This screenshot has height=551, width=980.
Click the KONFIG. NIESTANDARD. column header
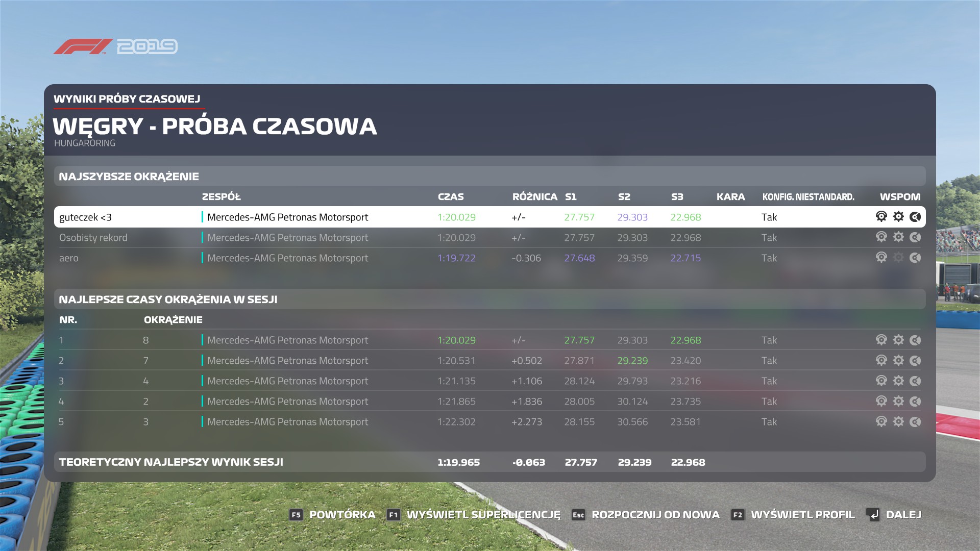pos(808,197)
